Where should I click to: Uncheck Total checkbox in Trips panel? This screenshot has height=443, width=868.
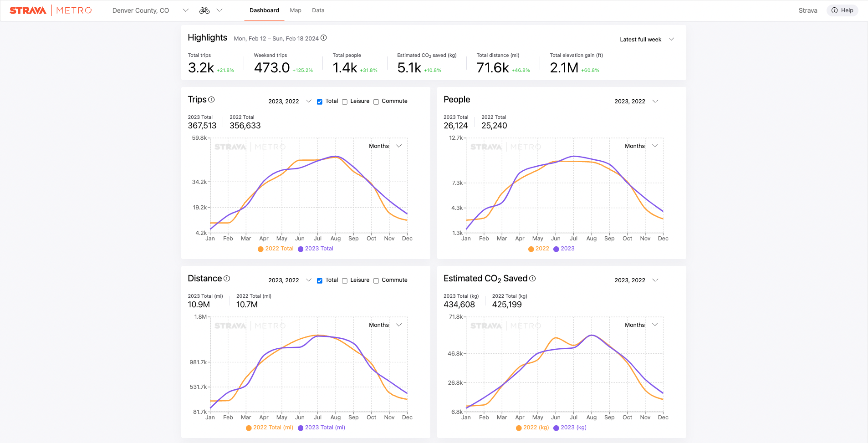(320, 102)
